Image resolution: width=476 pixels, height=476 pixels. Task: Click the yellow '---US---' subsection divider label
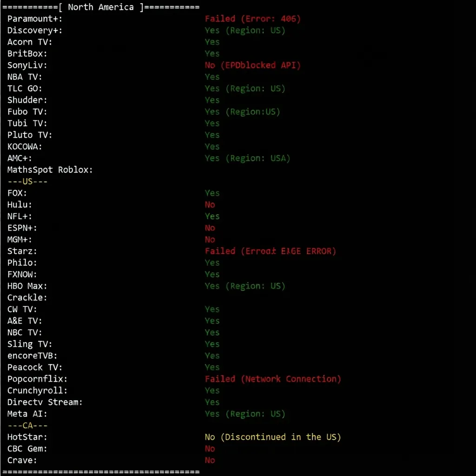[x=27, y=181]
